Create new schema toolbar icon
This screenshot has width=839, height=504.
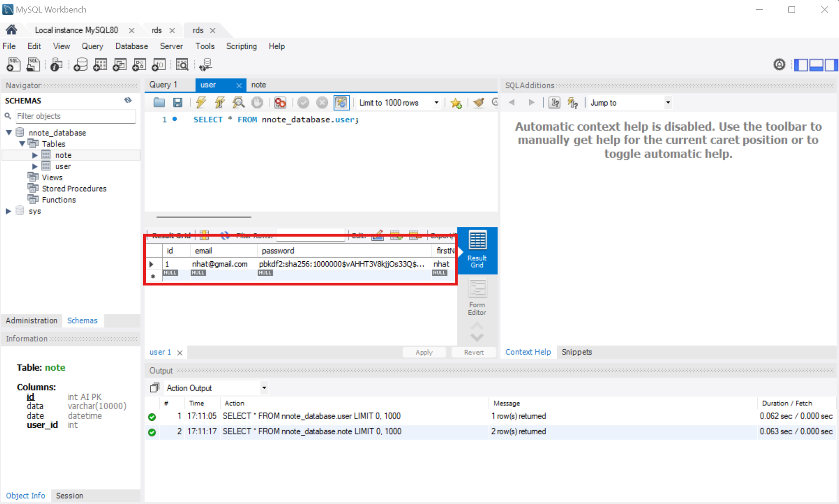point(80,64)
